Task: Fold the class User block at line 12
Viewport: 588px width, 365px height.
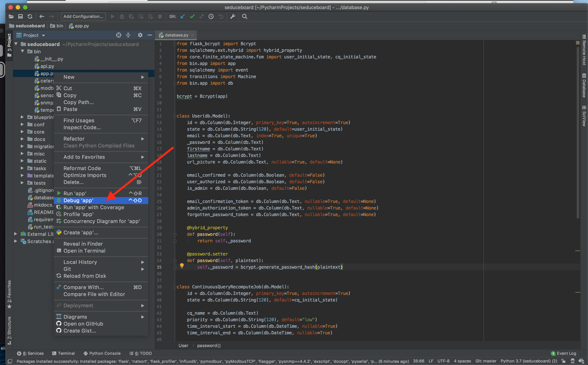Action: click(x=175, y=116)
